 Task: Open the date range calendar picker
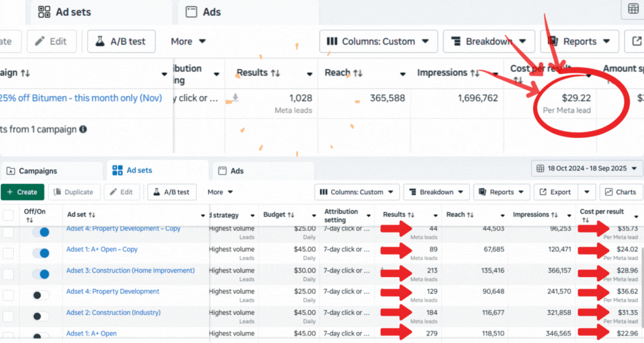tap(587, 168)
